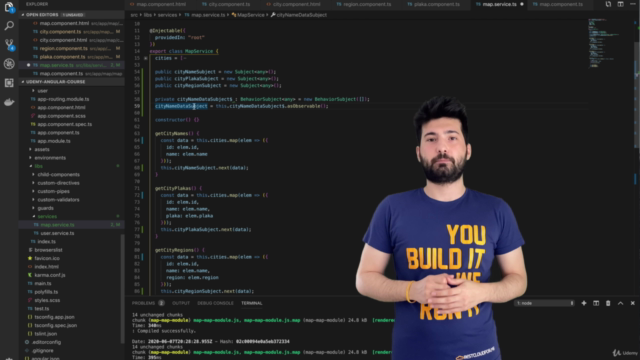
Task: Open user.service.ts in file tree
Action: (58, 233)
